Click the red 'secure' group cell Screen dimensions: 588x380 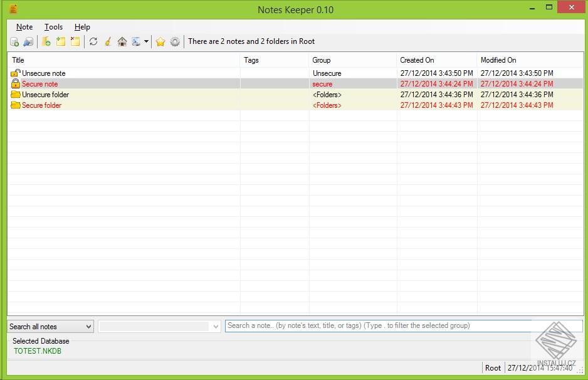pyautogui.click(x=322, y=84)
